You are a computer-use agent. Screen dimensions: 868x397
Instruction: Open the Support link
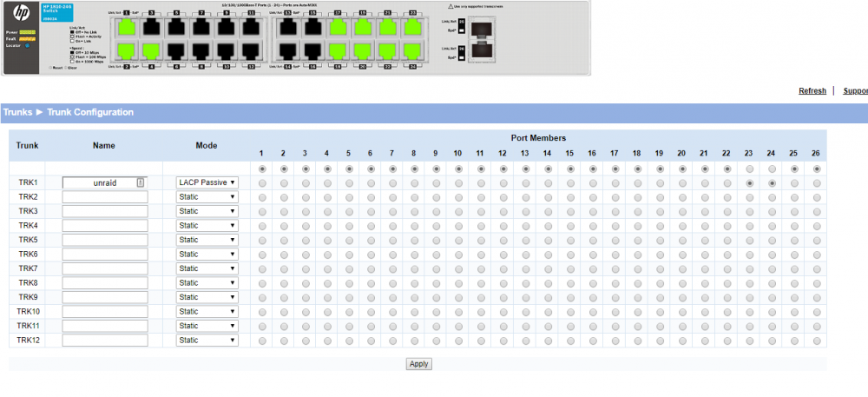click(855, 91)
